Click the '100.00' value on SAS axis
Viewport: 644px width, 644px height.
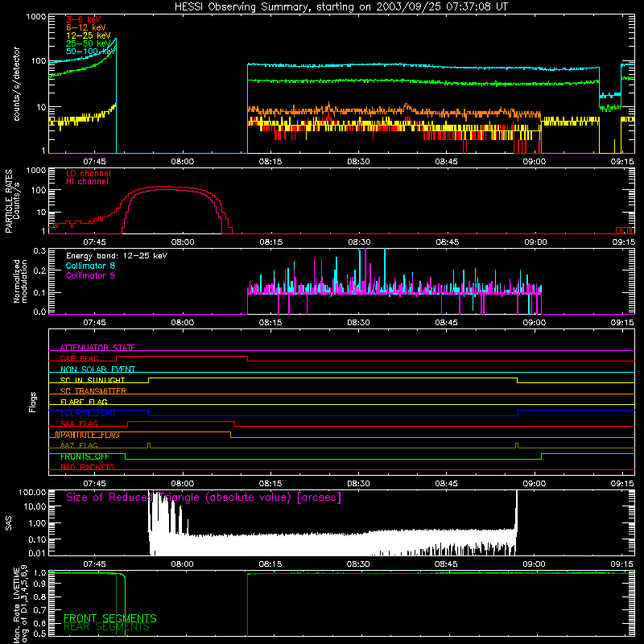32,492
